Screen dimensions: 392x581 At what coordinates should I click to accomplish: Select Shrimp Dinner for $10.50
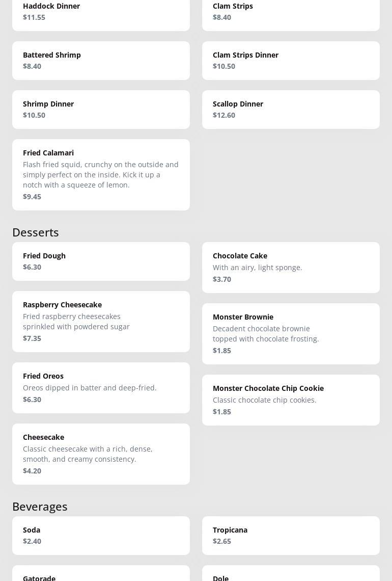click(101, 110)
